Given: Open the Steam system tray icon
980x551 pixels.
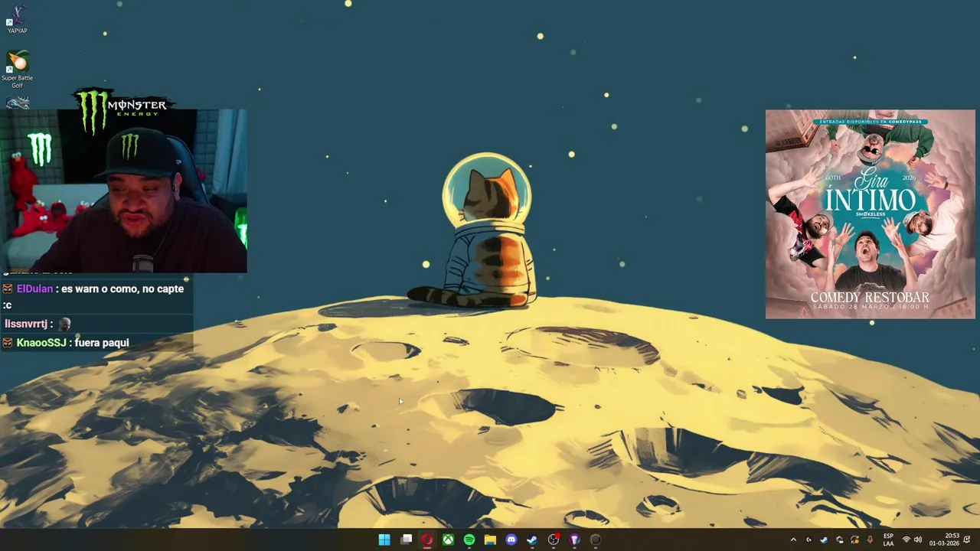Looking at the screenshot, I should click(x=824, y=540).
